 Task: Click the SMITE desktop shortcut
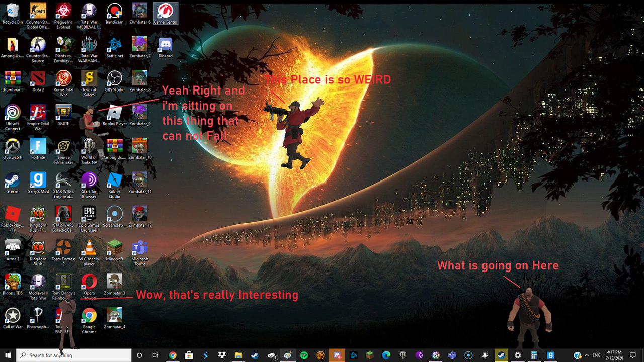coord(63,115)
